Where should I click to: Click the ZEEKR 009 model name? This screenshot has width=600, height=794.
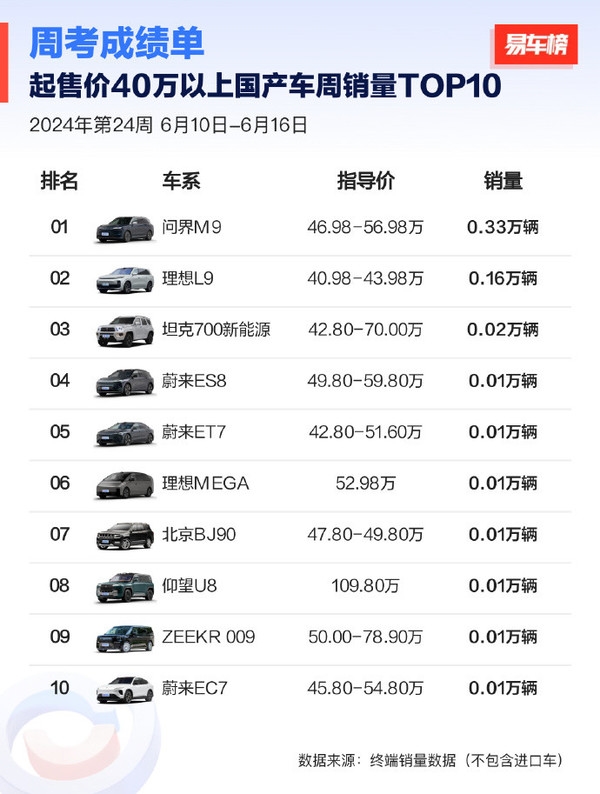click(208, 637)
